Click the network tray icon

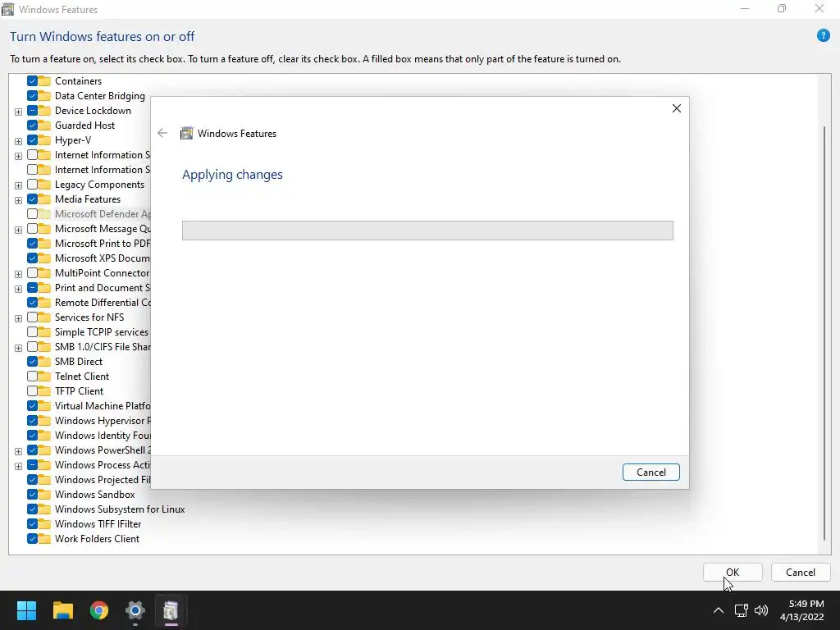coord(741,610)
